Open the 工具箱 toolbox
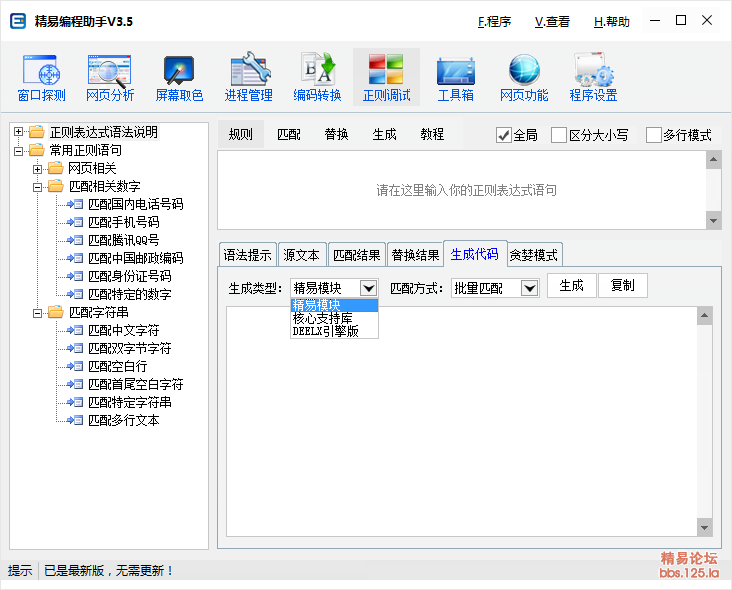The height and width of the screenshot is (590, 732). 455,78
